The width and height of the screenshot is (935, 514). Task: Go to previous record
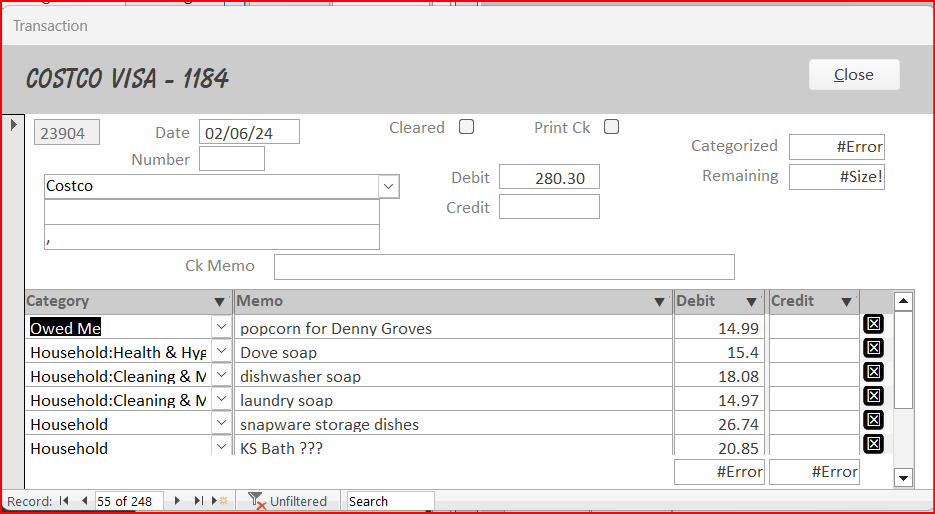pos(85,501)
